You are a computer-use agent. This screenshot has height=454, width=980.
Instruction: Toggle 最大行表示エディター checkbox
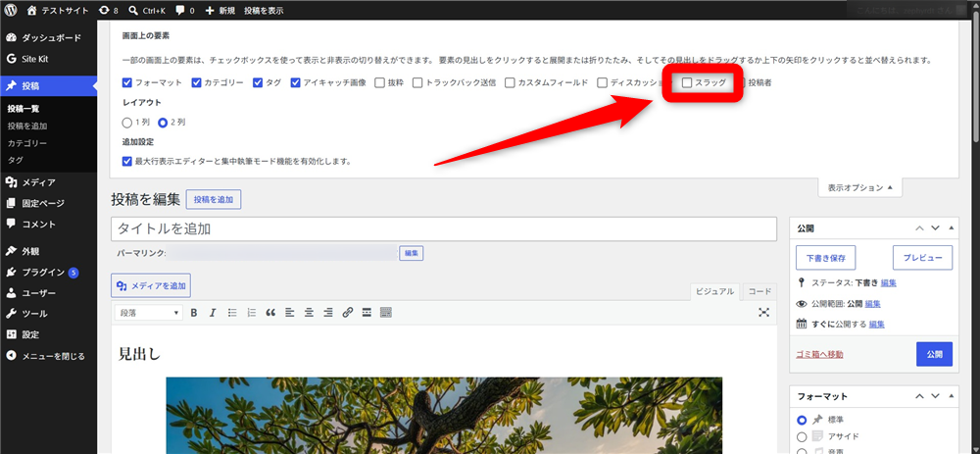[126, 162]
